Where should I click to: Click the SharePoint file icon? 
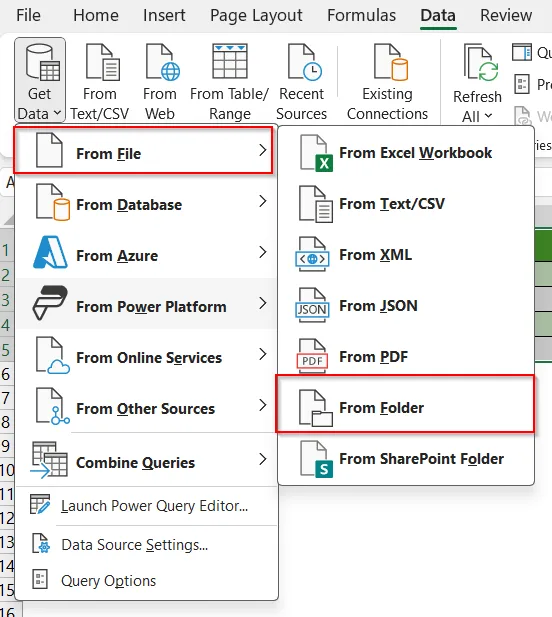click(316, 459)
